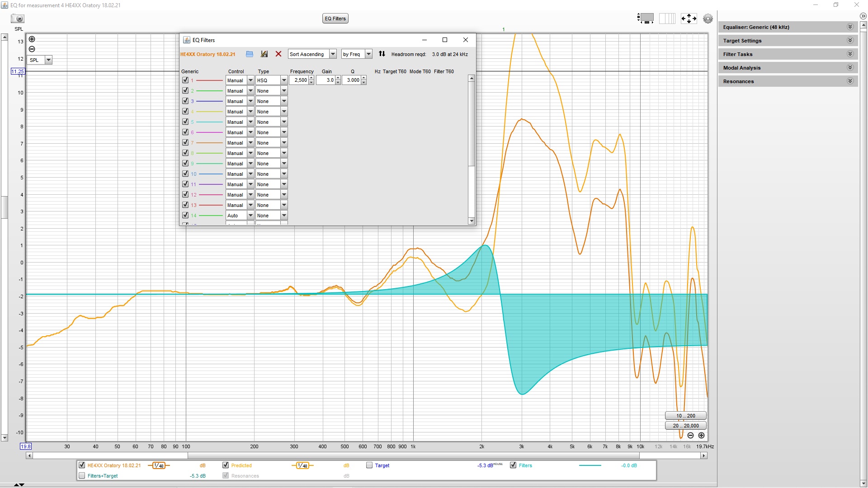Activate the pan arrows graph icon
The height and width of the screenshot is (488, 868).
pyautogui.click(x=689, y=18)
